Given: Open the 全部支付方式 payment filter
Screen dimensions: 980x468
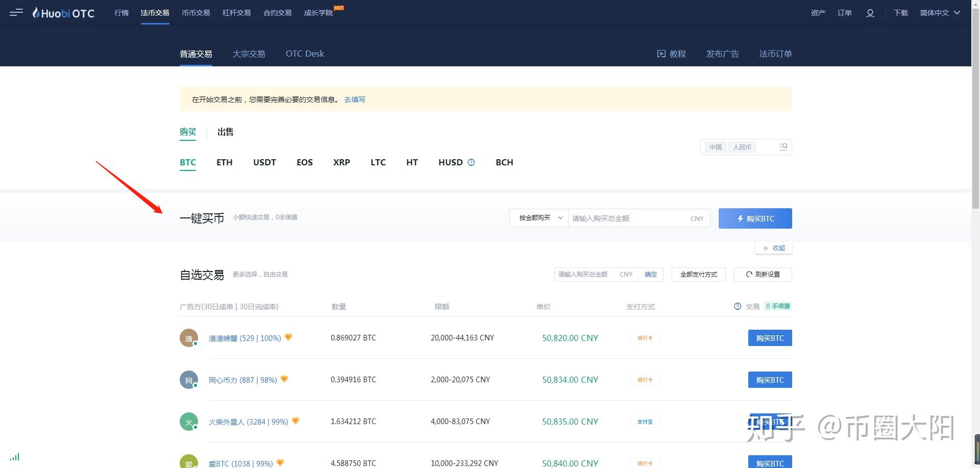Looking at the screenshot, I should tap(698, 275).
